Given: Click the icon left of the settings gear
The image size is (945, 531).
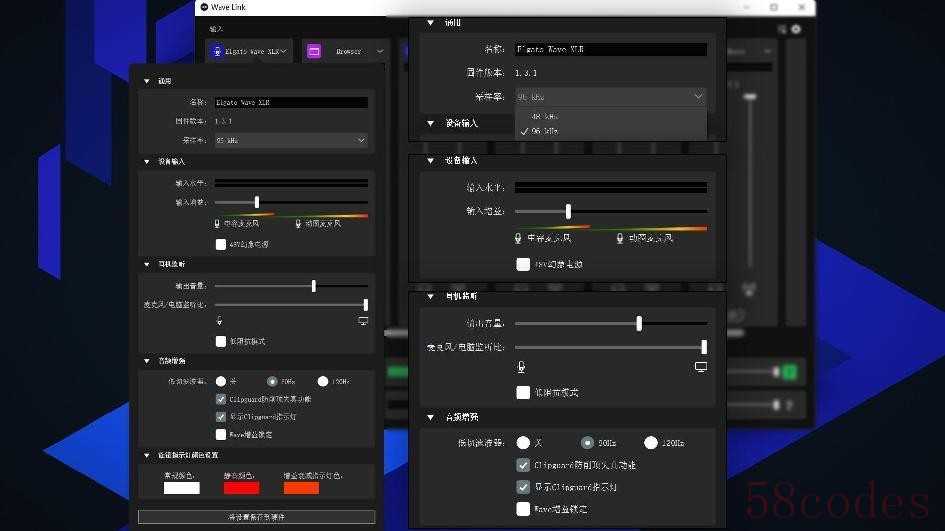Looking at the screenshot, I should tap(782, 29).
